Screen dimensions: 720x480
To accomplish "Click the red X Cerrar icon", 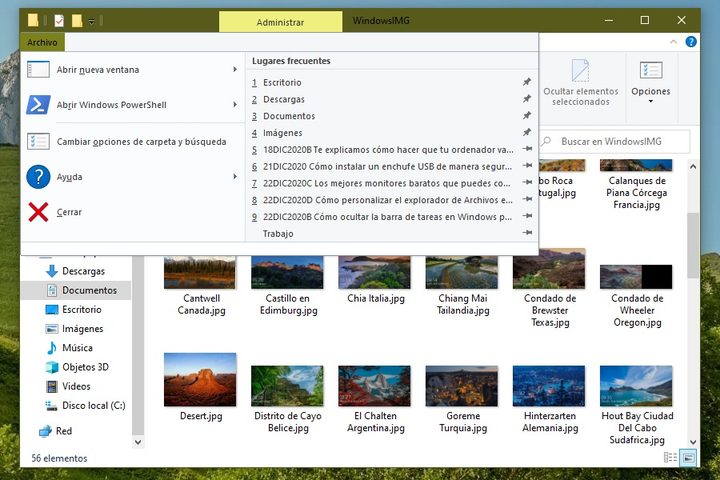I will pos(38,212).
